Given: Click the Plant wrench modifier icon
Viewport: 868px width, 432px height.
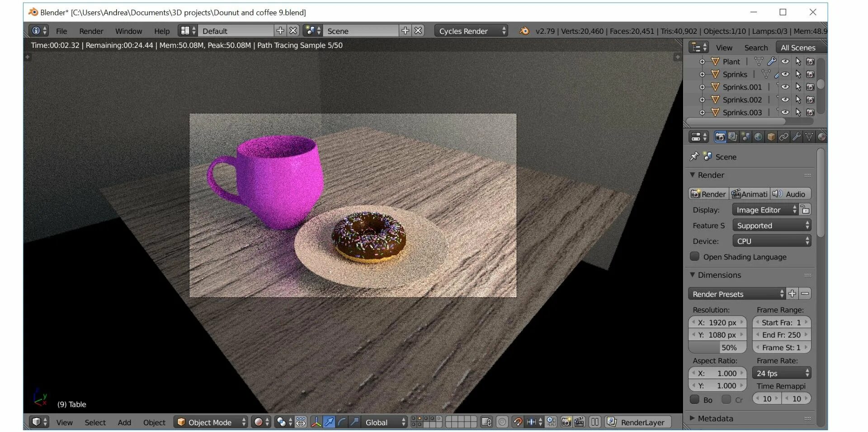Looking at the screenshot, I should pos(772,61).
